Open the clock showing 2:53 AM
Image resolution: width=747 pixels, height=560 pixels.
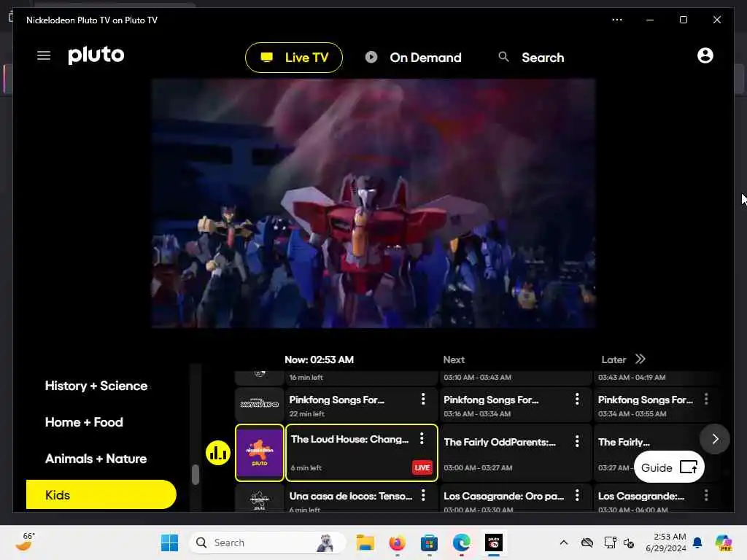[x=666, y=542]
